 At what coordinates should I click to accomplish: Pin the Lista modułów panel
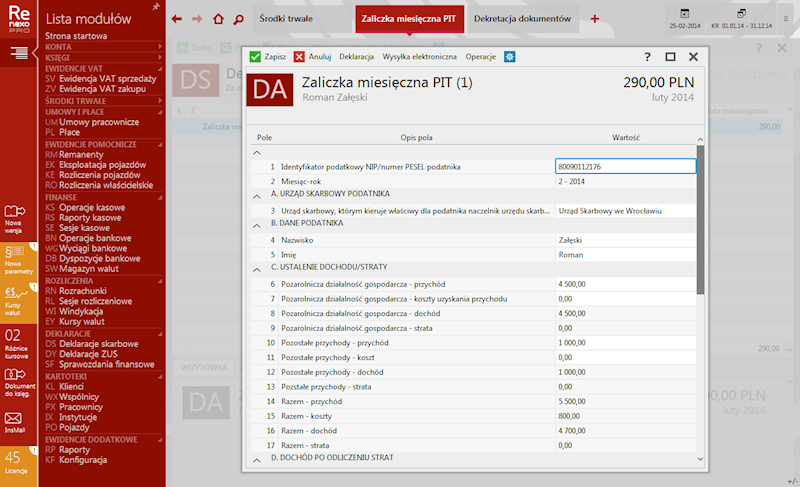point(155,6)
